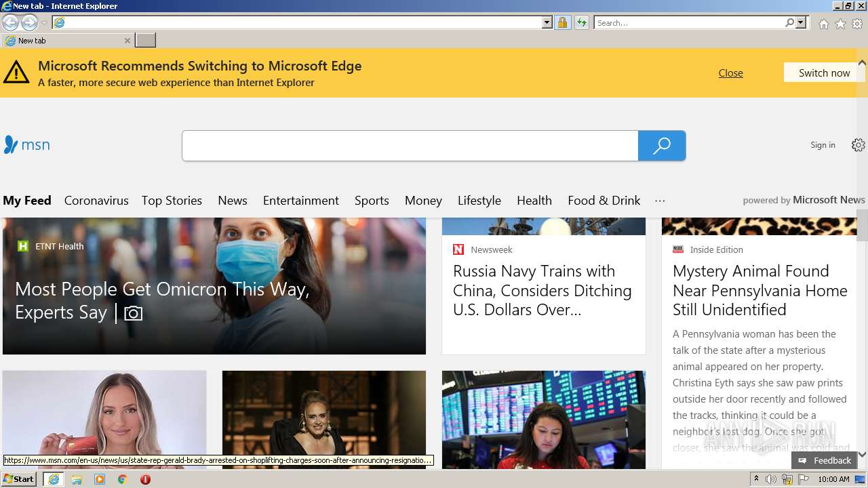
Task: Click the magnifier in IE search box
Action: [x=789, y=22]
